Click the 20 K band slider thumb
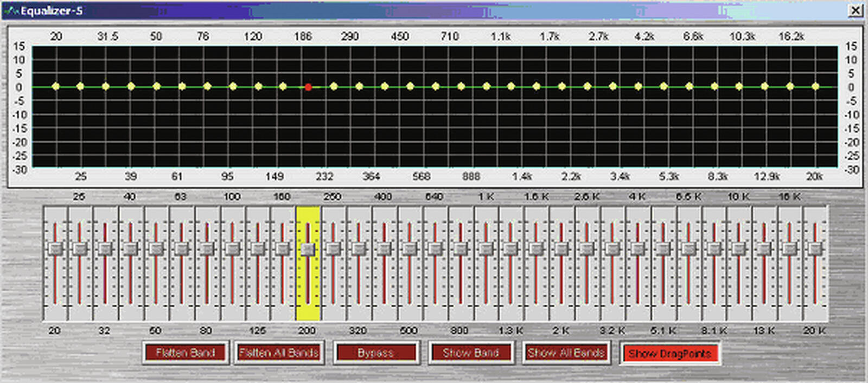This screenshot has width=868, height=383. (815, 249)
